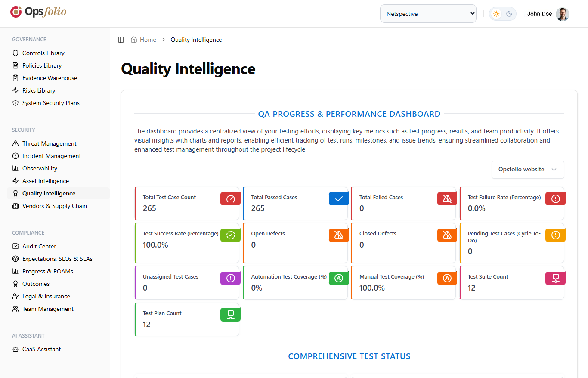Image resolution: width=588 pixels, height=378 pixels.
Task: Click the green A icon on Automation Test Coverage
Action: click(339, 278)
